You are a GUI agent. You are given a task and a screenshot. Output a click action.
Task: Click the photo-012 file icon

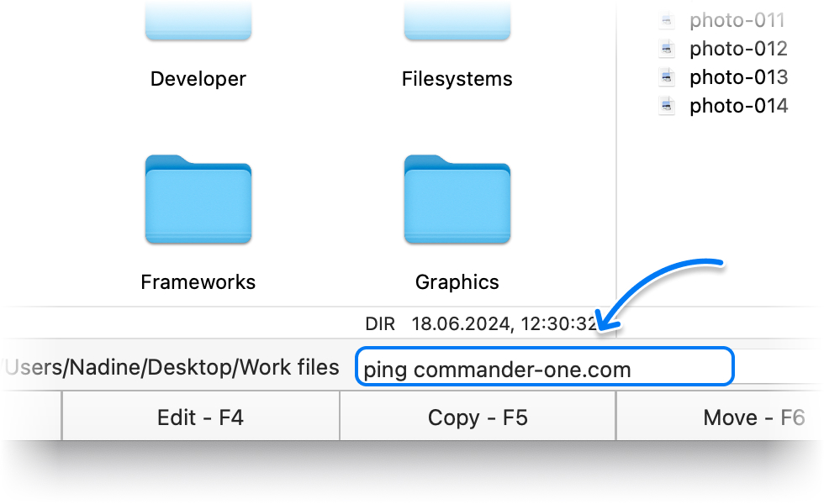[667, 49]
